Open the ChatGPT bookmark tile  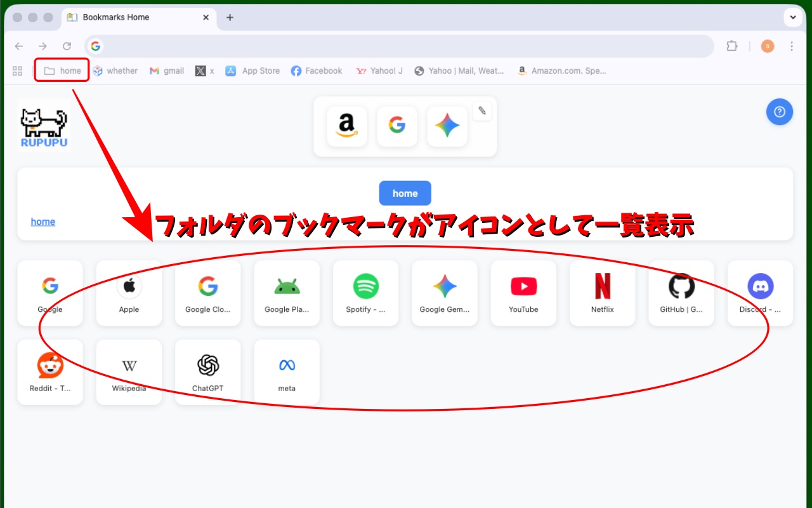[x=208, y=372]
